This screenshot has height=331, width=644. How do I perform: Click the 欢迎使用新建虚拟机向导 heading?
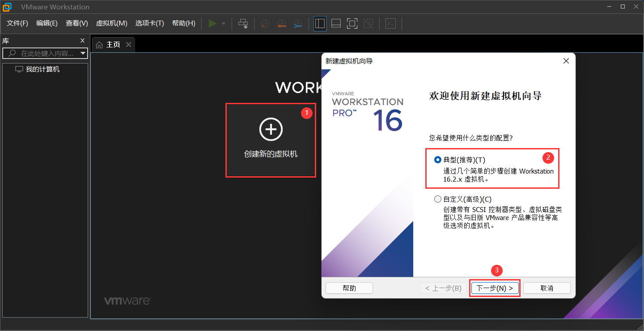(485, 96)
